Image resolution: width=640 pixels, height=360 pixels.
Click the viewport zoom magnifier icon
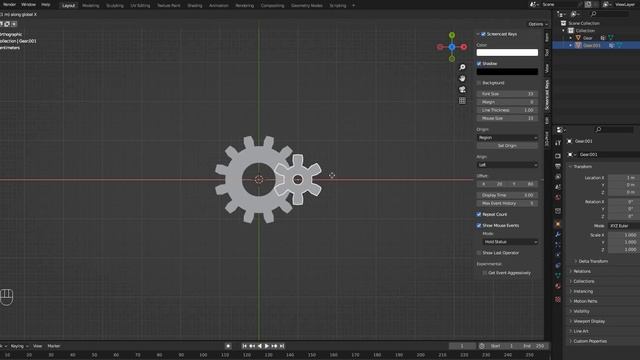(x=462, y=67)
